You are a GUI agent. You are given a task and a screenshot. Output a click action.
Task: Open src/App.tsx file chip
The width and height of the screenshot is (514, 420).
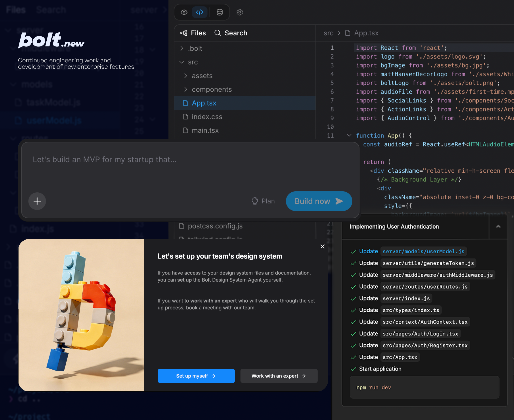(400, 357)
